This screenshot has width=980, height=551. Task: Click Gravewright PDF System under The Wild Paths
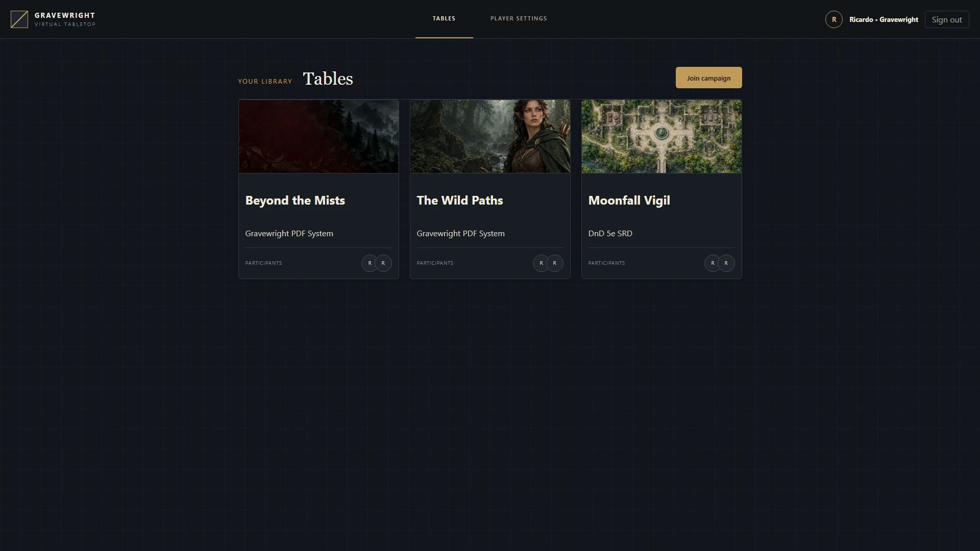[x=460, y=234]
